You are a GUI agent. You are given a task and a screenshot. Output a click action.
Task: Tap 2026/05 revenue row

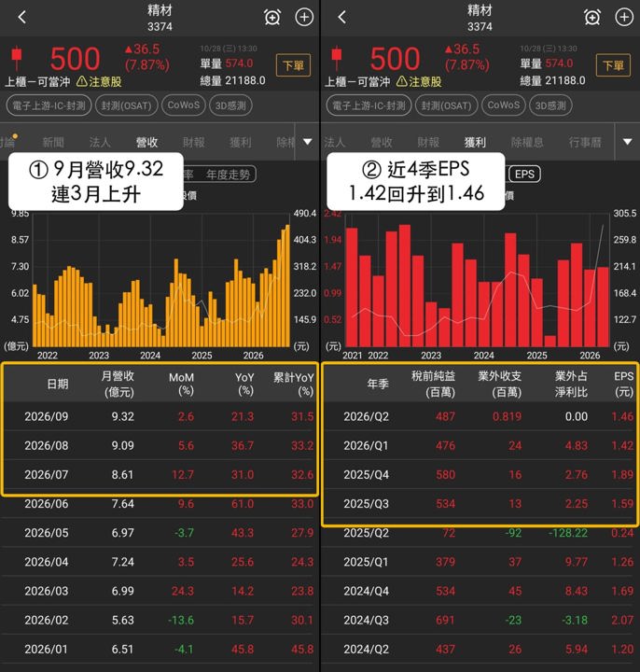pyautogui.click(x=160, y=533)
